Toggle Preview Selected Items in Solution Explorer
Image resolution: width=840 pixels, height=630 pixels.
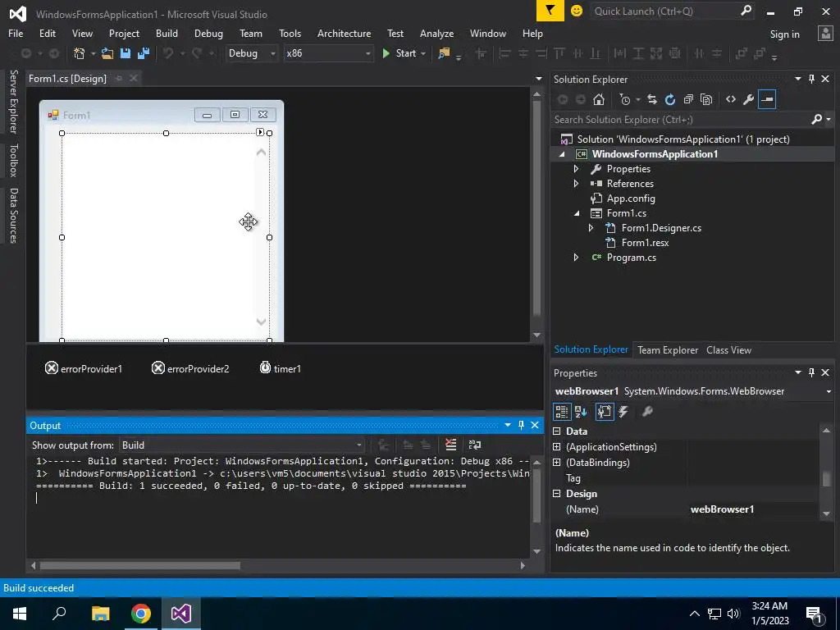pos(767,99)
